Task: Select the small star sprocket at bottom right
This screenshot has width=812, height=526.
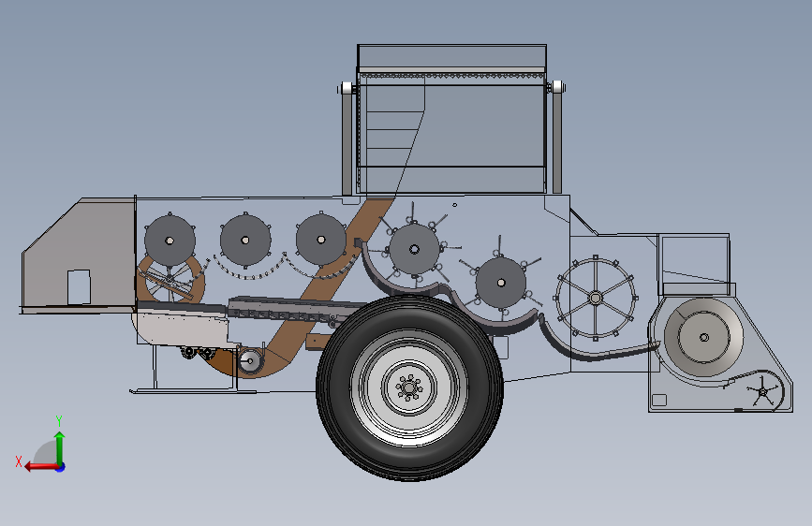Action: pos(762,391)
